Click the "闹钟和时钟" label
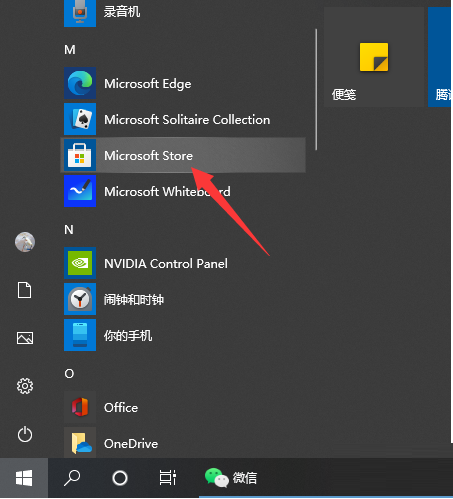The image size is (453, 499). point(134,300)
